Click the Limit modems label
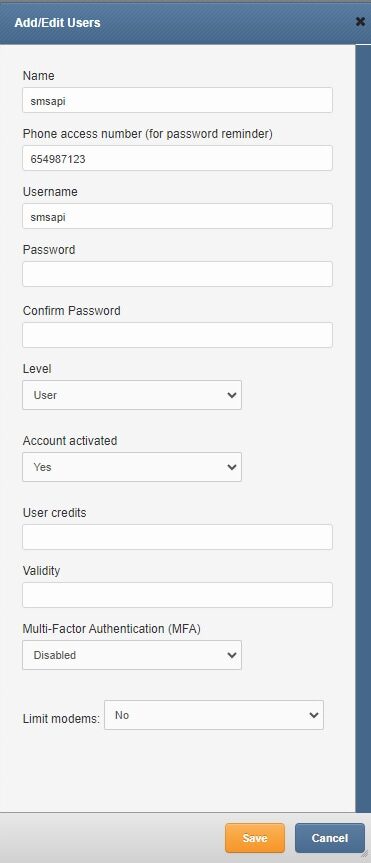This screenshot has width=371, height=863. pos(61,719)
